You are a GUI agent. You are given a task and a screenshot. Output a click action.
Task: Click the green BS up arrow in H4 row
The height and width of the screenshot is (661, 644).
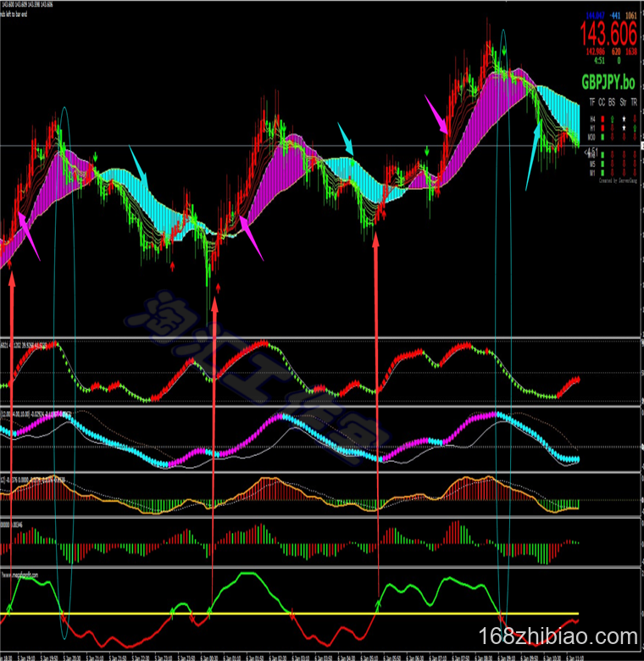point(613,119)
